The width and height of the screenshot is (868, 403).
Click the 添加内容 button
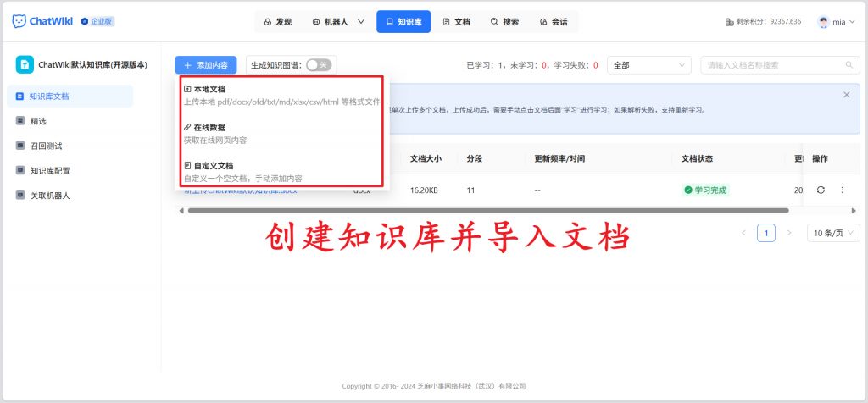point(206,65)
